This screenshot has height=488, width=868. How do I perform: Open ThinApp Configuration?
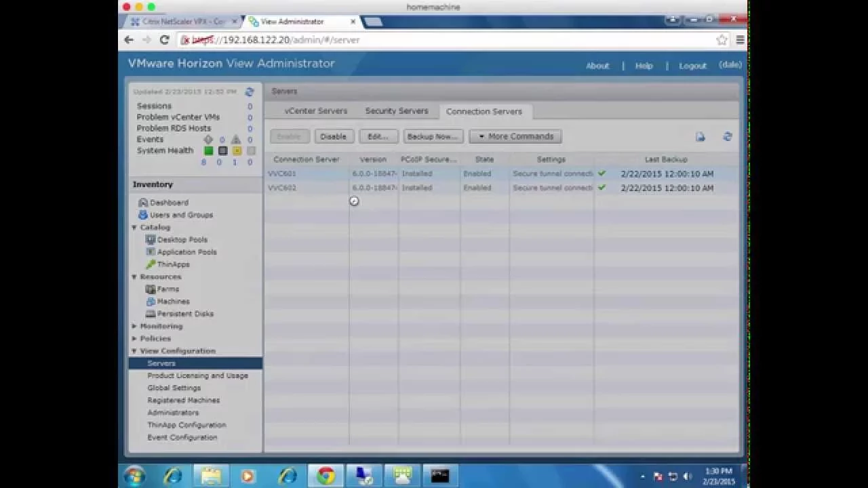pos(186,425)
